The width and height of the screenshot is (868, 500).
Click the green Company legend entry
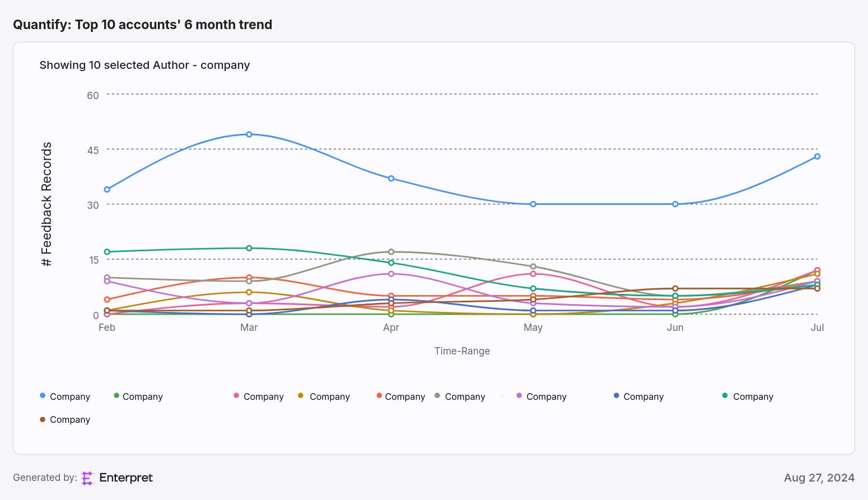(138, 396)
